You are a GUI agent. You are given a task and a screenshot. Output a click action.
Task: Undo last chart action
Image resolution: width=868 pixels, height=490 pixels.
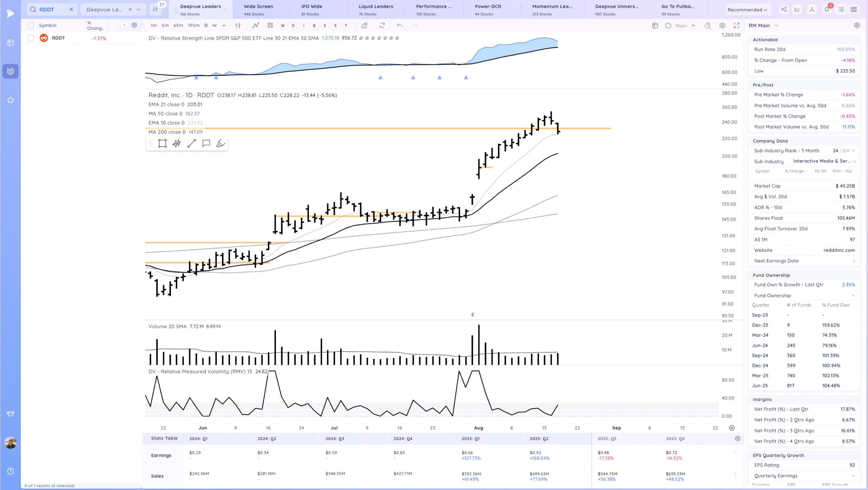pos(400,25)
